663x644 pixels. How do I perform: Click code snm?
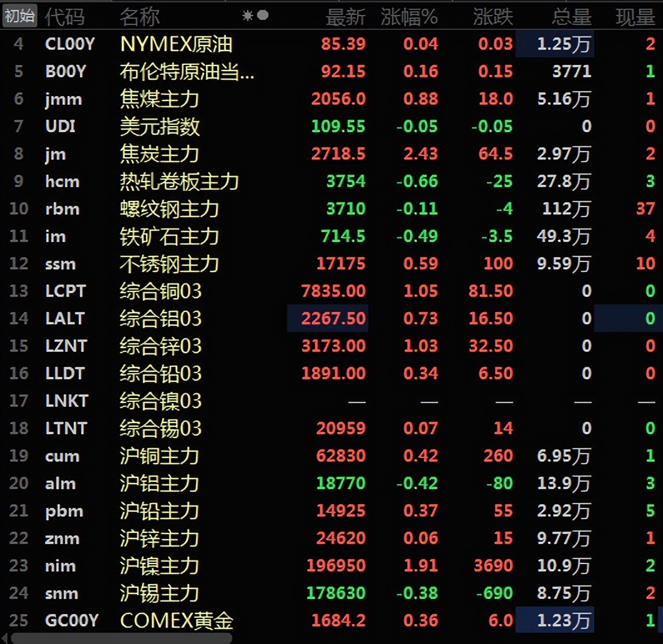pos(62,593)
